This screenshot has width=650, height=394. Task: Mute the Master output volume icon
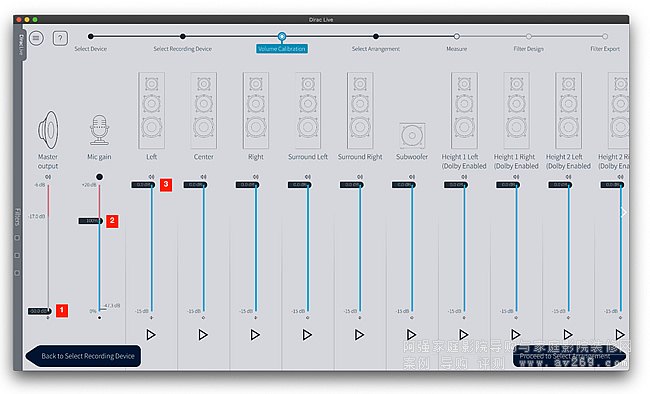coord(48,177)
